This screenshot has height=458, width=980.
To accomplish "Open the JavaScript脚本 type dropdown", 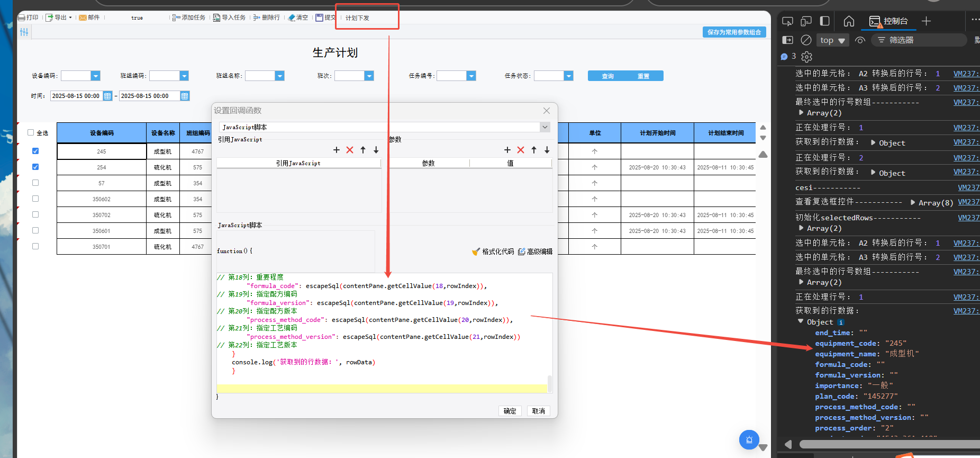I will point(545,127).
